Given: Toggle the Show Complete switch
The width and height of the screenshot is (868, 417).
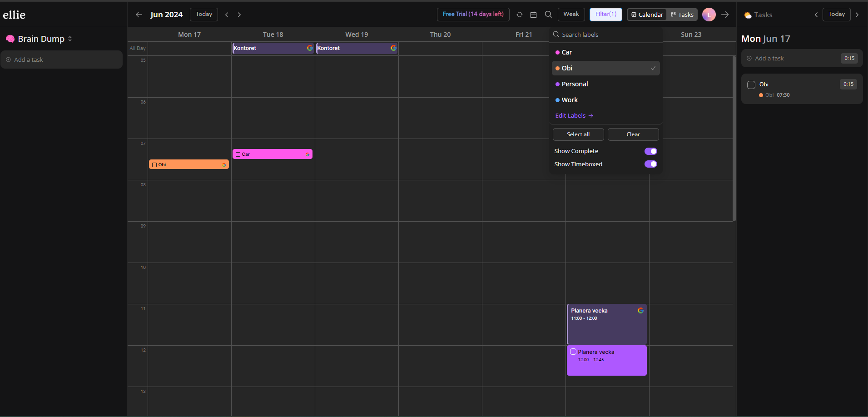Looking at the screenshot, I should point(651,151).
